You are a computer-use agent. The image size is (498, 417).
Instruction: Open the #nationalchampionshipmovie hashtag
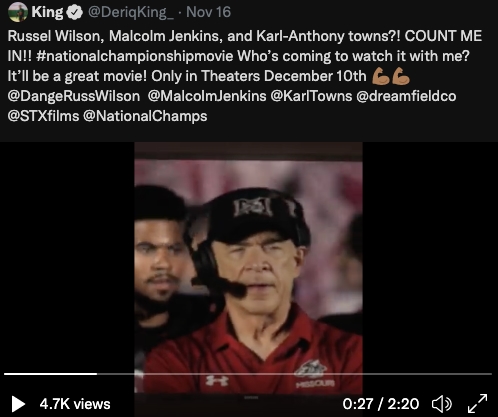[135, 56]
